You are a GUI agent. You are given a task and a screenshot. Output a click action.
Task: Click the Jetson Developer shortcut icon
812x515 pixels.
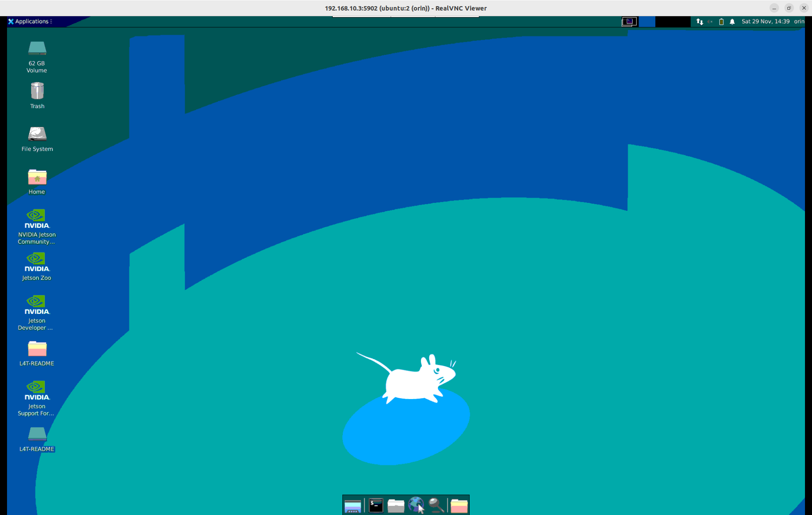pyautogui.click(x=37, y=305)
